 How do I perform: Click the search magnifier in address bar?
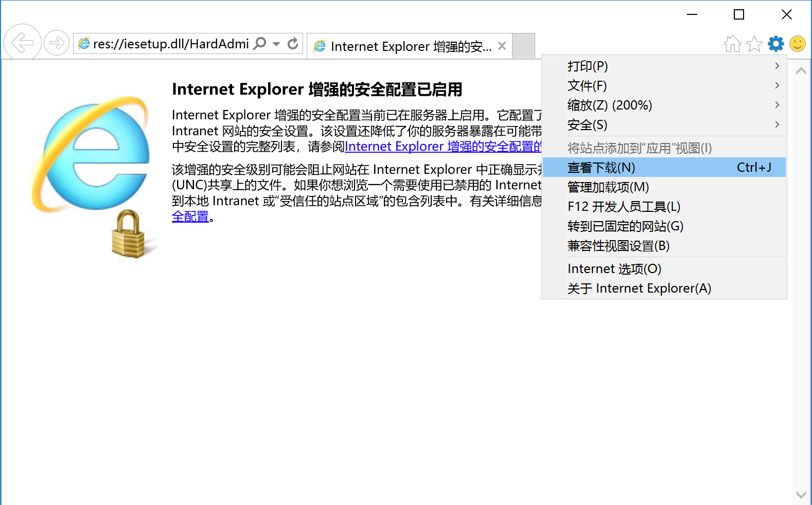click(x=260, y=44)
